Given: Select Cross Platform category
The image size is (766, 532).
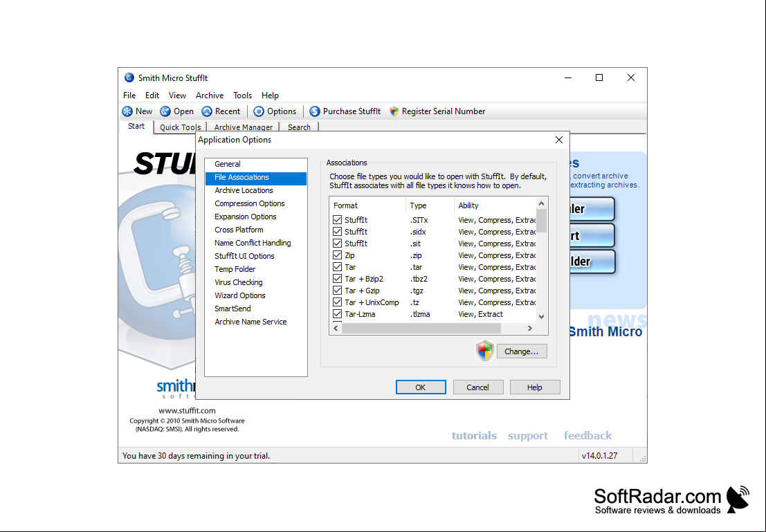Looking at the screenshot, I should click(x=256, y=230).
